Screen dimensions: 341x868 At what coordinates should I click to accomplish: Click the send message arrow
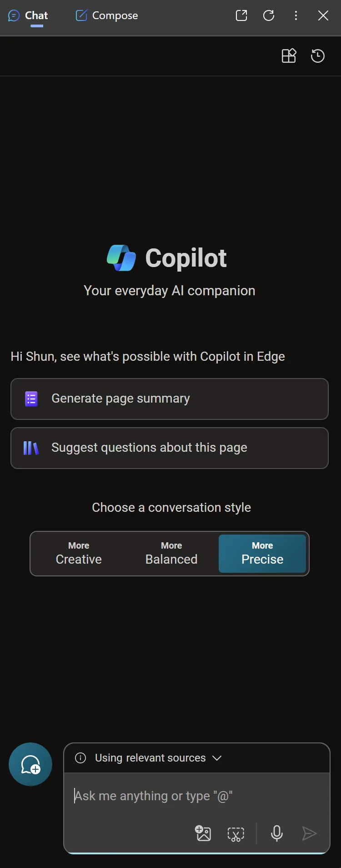click(309, 833)
